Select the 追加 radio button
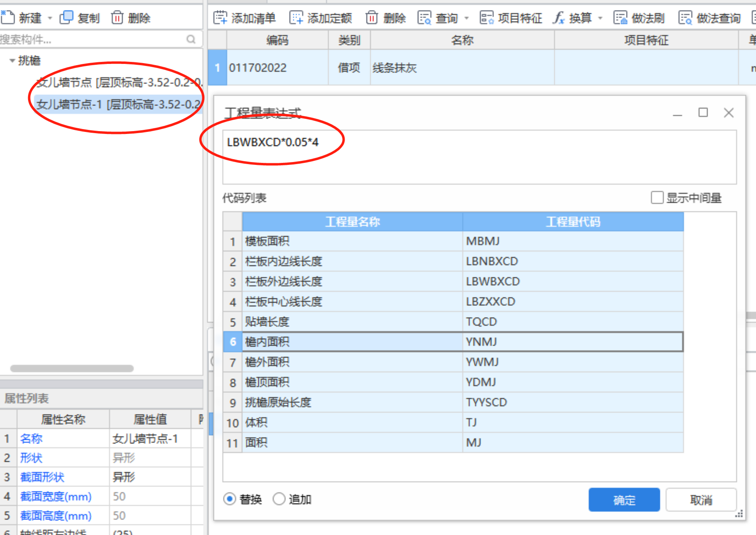756x535 pixels. click(x=279, y=499)
